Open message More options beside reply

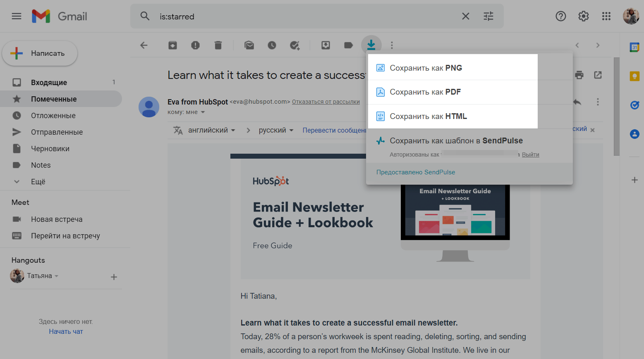(x=598, y=102)
